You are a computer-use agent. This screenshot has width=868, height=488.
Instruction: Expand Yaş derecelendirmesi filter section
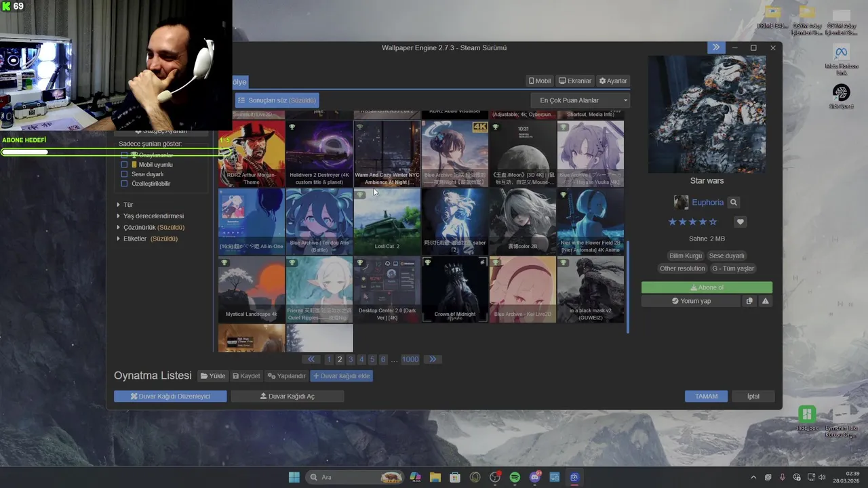coord(149,216)
